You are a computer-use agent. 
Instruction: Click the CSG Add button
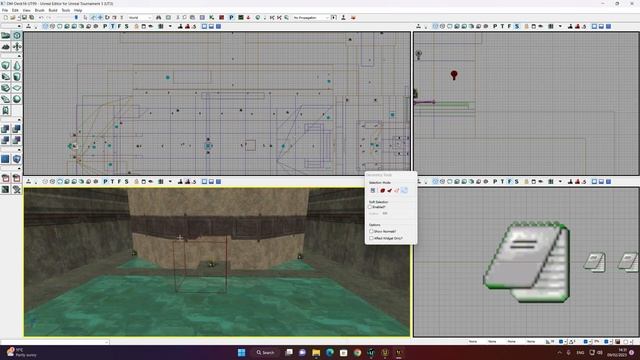6,129
